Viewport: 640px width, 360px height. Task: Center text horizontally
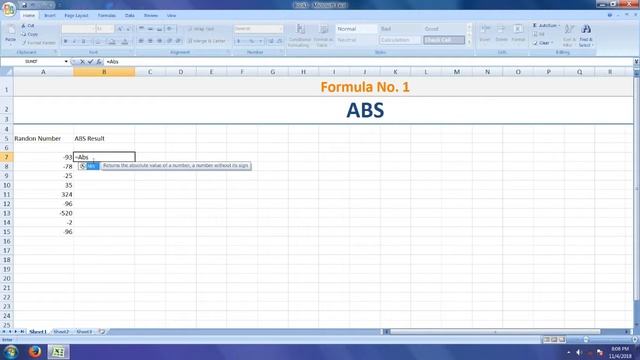tap(150, 41)
